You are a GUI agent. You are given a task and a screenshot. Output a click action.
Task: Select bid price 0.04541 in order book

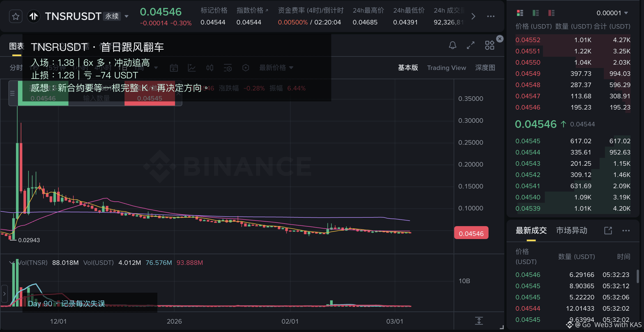tap(528, 186)
